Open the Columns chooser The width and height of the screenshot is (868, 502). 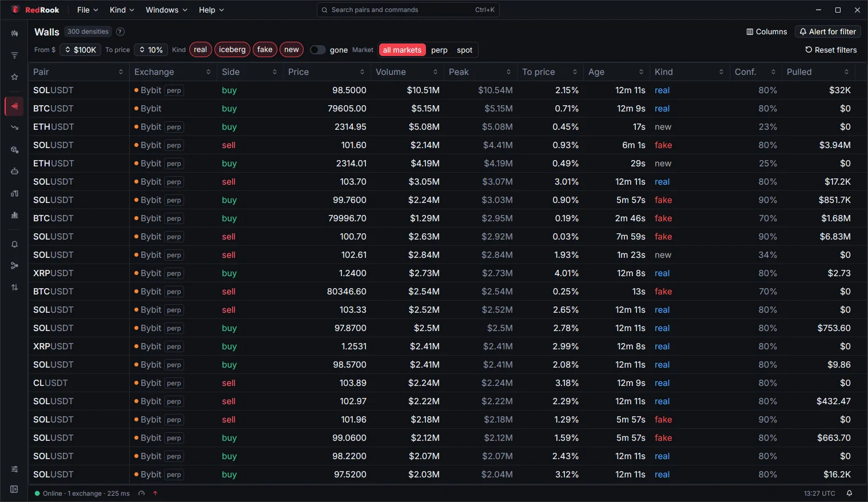click(767, 32)
